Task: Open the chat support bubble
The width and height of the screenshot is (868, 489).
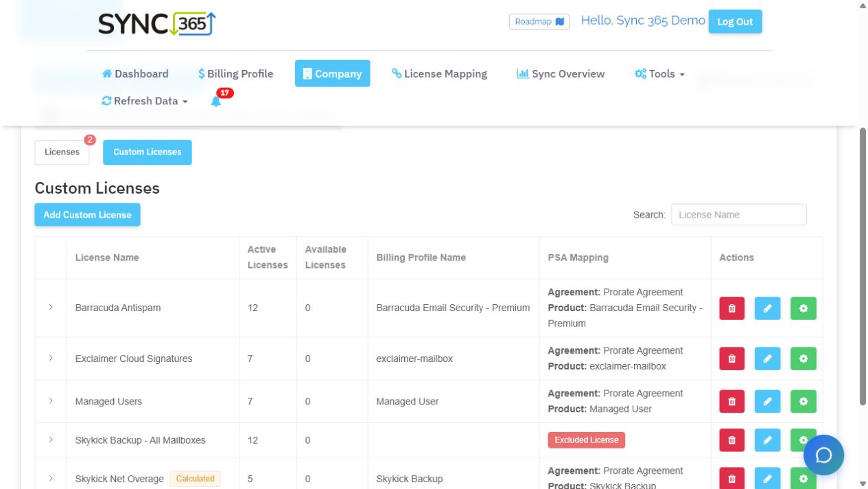Action: click(x=823, y=455)
